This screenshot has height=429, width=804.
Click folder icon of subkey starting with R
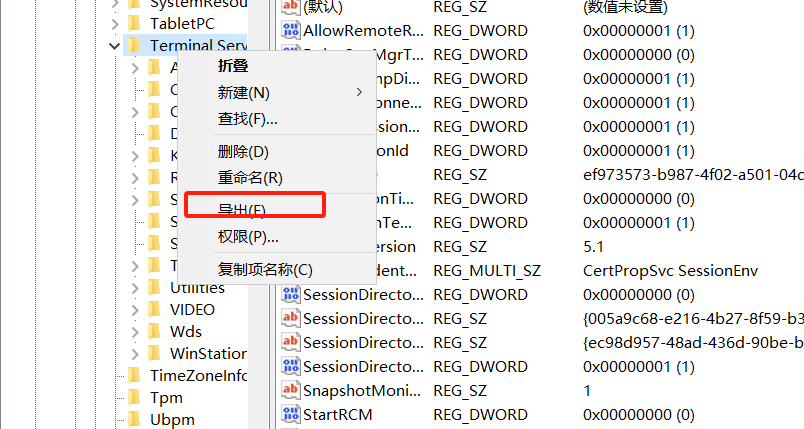click(154, 177)
